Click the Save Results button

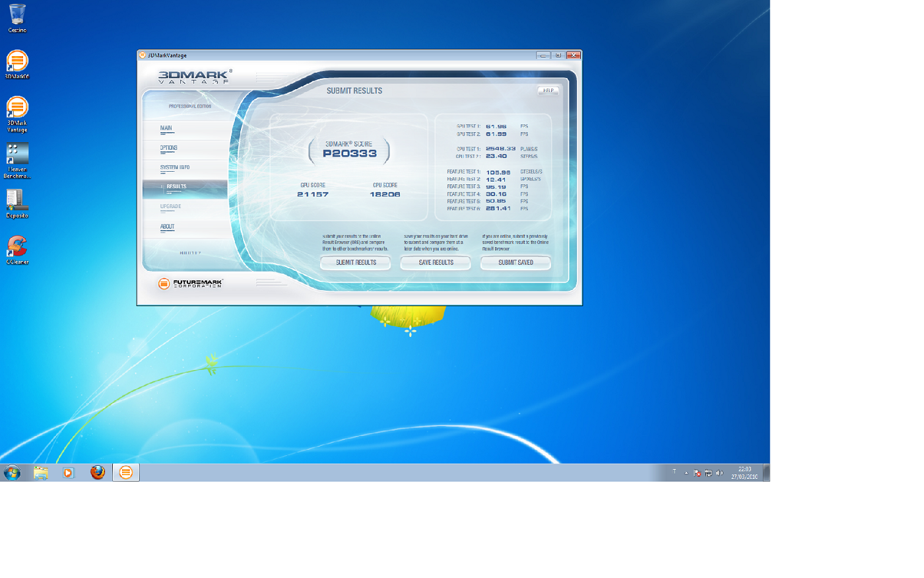click(436, 263)
